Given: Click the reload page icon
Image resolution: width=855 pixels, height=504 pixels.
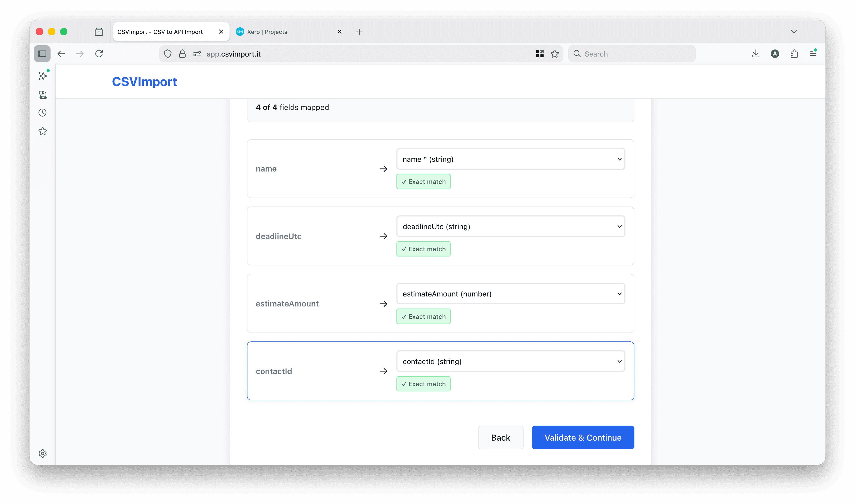Looking at the screenshot, I should coord(99,54).
